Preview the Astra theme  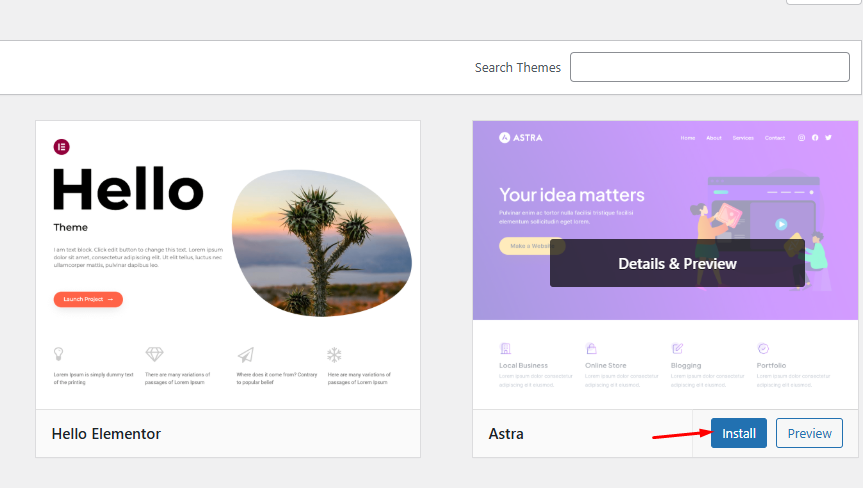click(x=809, y=433)
